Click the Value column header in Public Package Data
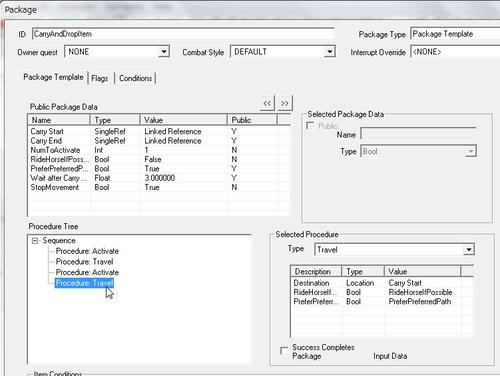500x376 pixels. pyautogui.click(x=184, y=120)
